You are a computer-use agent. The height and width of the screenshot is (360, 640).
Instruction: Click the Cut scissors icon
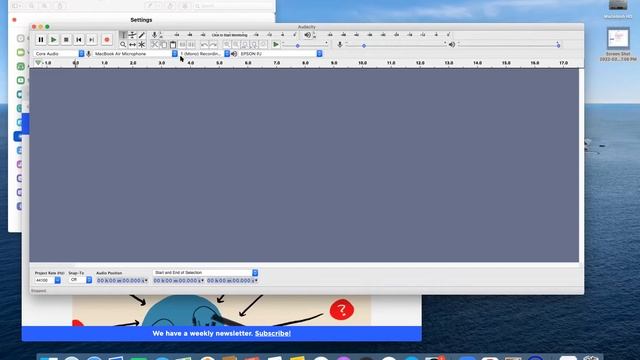[154, 44]
